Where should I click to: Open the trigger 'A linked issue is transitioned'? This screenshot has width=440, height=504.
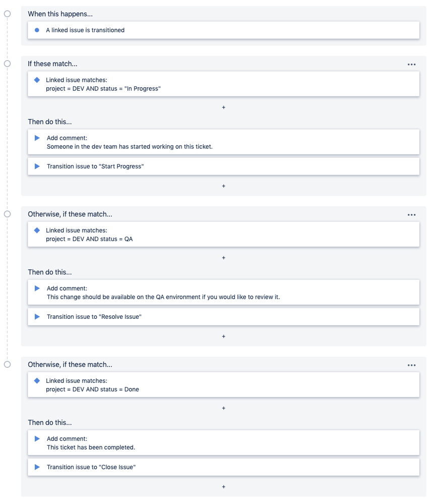[x=224, y=30]
